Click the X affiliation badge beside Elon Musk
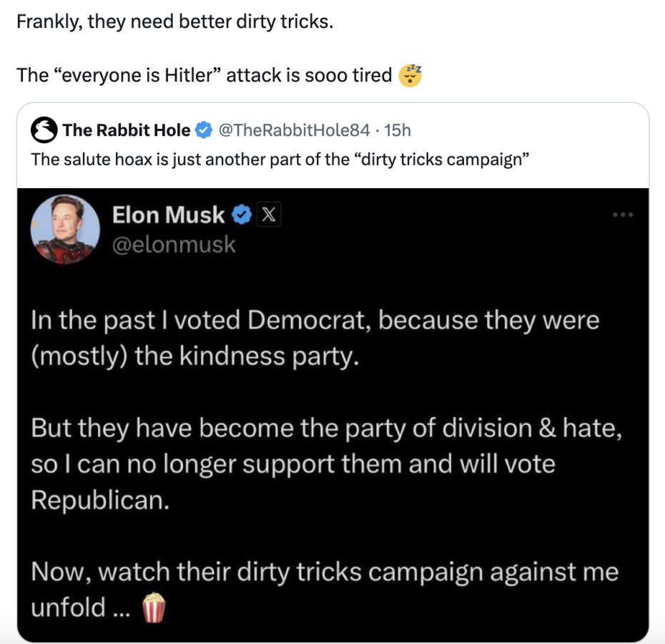This screenshot has height=644, width=665. point(268,214)
